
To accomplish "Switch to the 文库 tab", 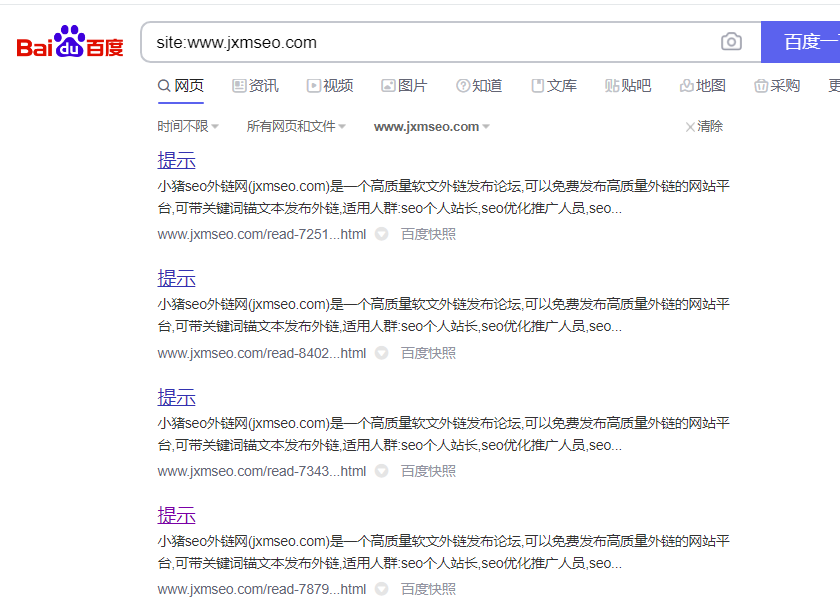I will (554, 86).
